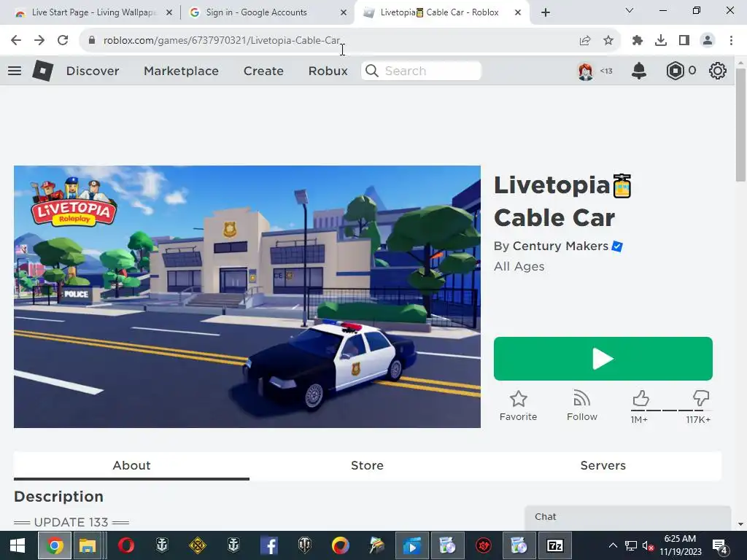Open the Chrome downloads icon
747x560 pixels.
(x=661, y=41)
